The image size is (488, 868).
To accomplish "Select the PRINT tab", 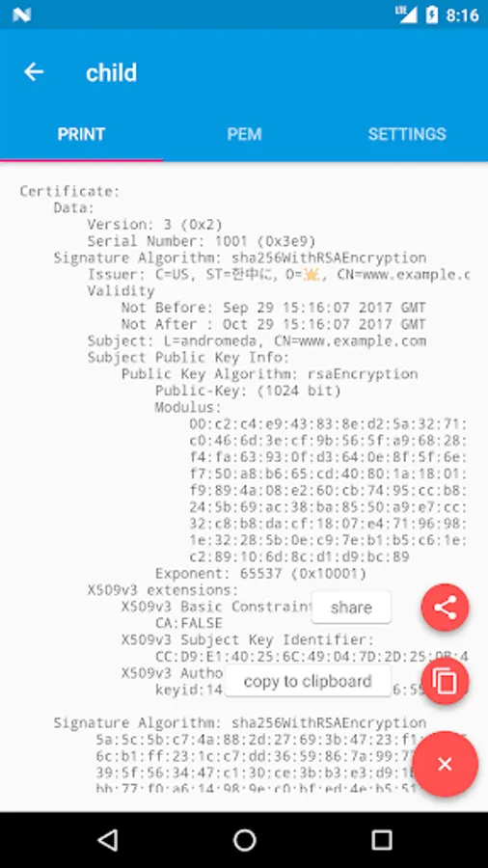I will click(81, 134).
